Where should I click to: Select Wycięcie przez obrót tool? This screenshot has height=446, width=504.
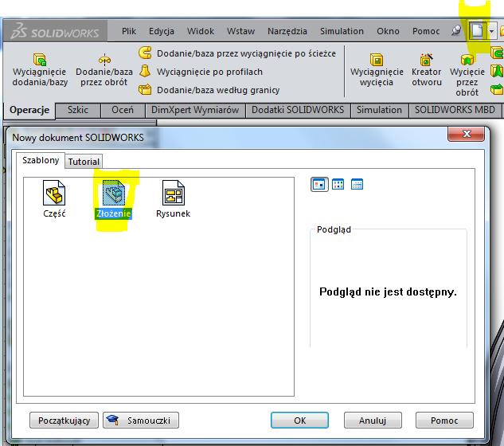pos(467,75)
